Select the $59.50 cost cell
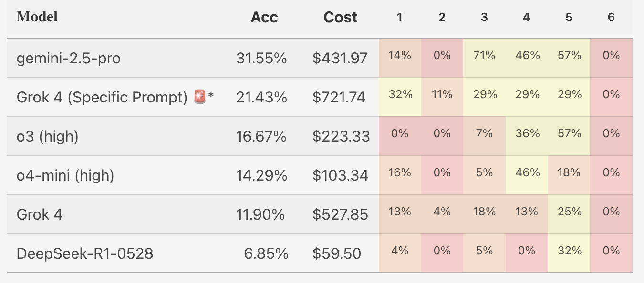The width and height of the screenshot is (644, 283). tap(337, 253)
